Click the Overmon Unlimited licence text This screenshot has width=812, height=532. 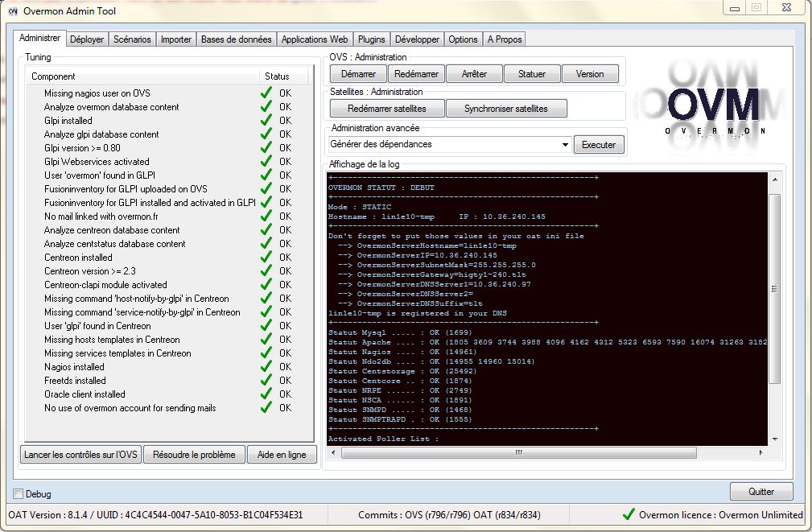click(721, 515)
